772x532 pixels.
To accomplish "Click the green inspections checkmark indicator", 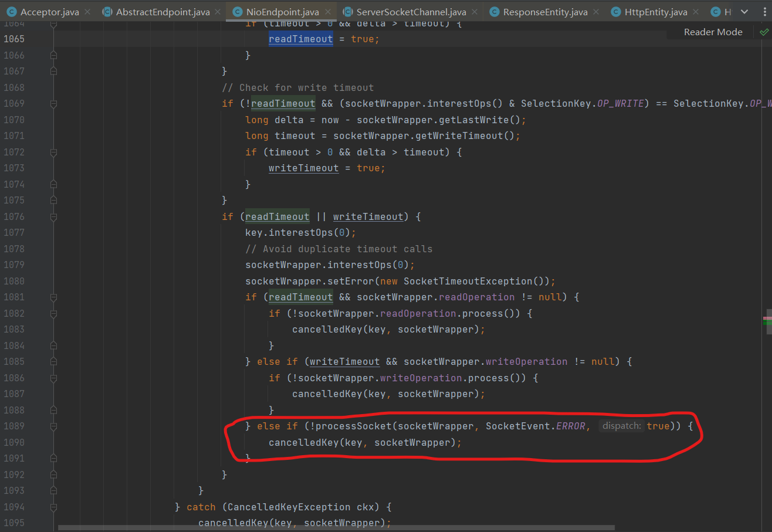I will [x=764, y=32].
